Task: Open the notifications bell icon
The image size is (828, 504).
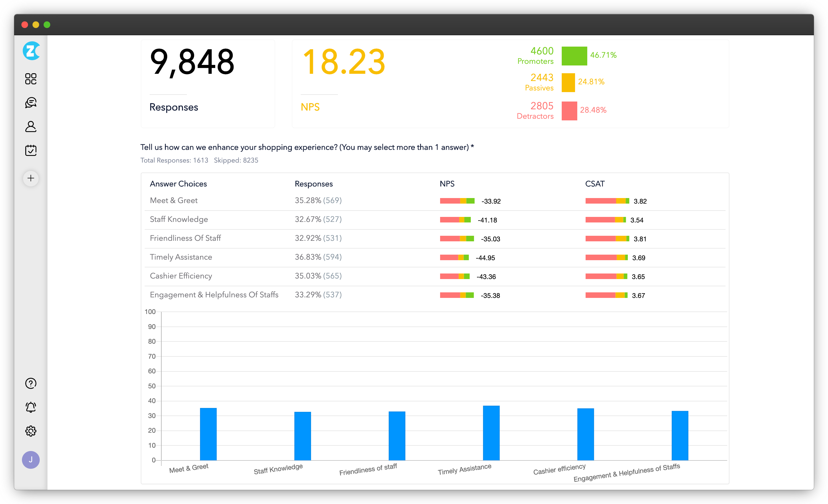Action: tap(31, 407)
